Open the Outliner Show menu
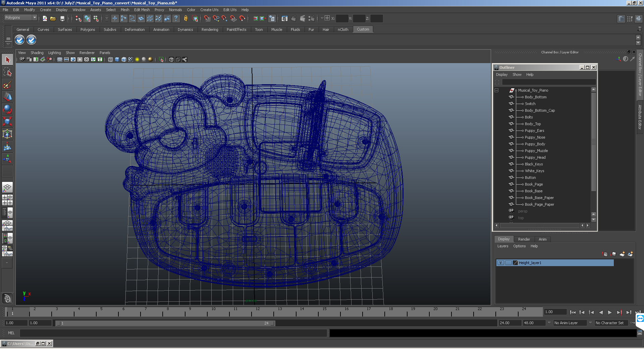Viewport: 644px width, 349px height. [517, 74]
